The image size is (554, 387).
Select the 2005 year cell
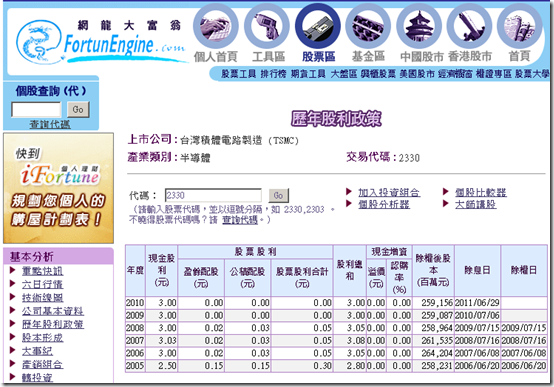[x=135, y=365]
